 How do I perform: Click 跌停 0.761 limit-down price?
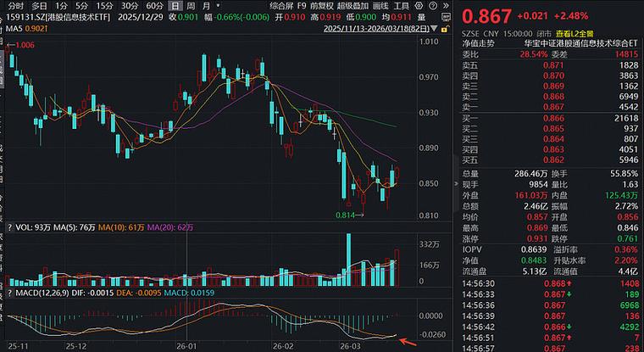pyautogui.click(x=628, y=239)
